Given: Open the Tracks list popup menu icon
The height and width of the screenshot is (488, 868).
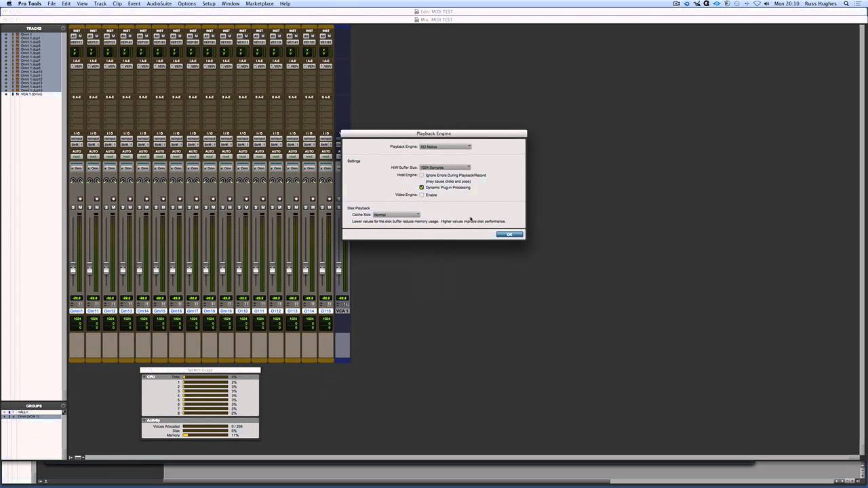Looking at the screenshot, I should coord(63,28).
